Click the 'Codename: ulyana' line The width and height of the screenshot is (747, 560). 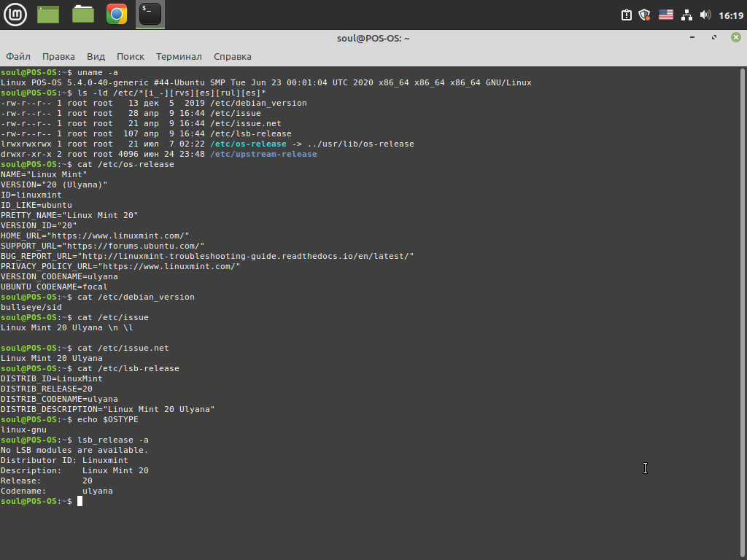tap(57, 491)
